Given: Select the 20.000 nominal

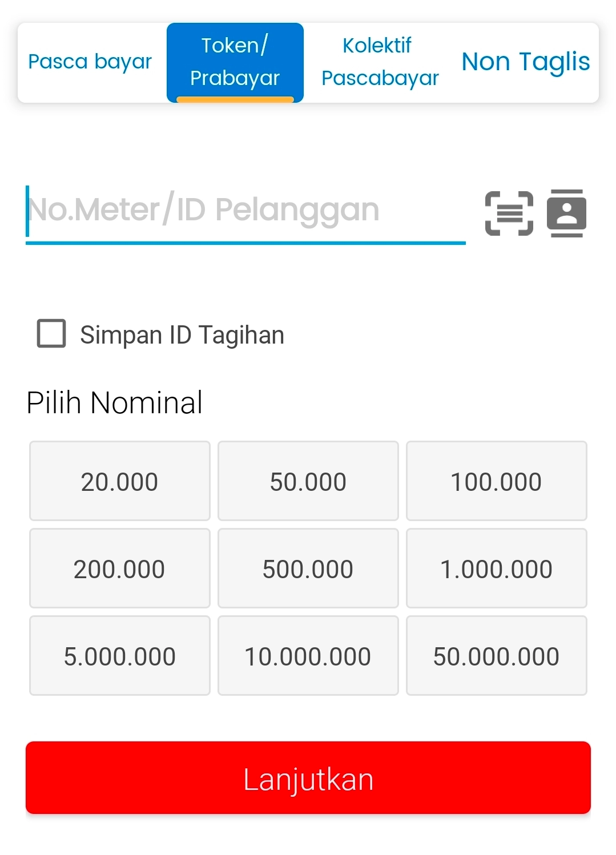Looking at the screenshot, I should click(119, 481).
